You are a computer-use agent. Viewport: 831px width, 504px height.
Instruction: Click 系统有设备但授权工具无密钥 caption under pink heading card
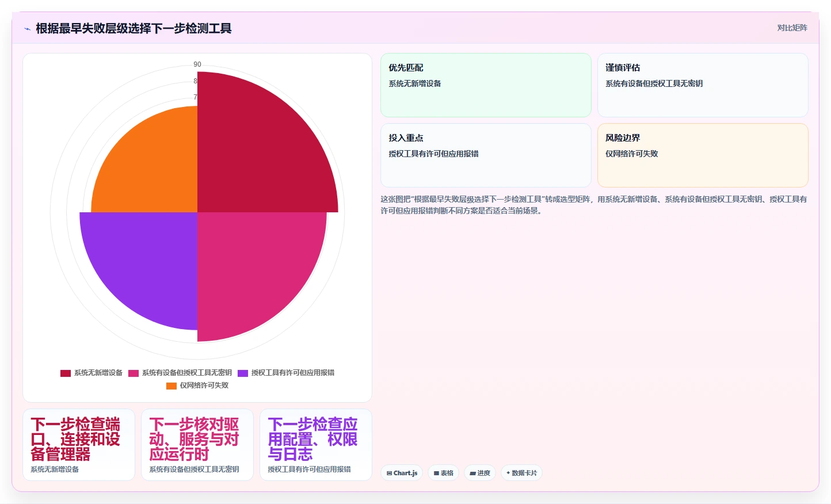(194, 469)
